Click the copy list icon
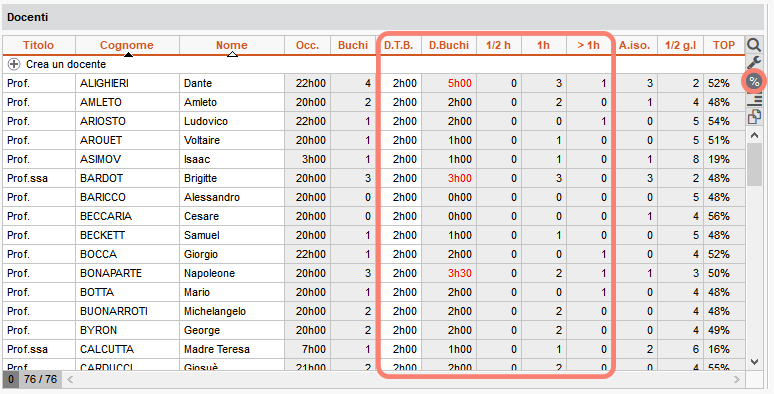 (754, 117)
